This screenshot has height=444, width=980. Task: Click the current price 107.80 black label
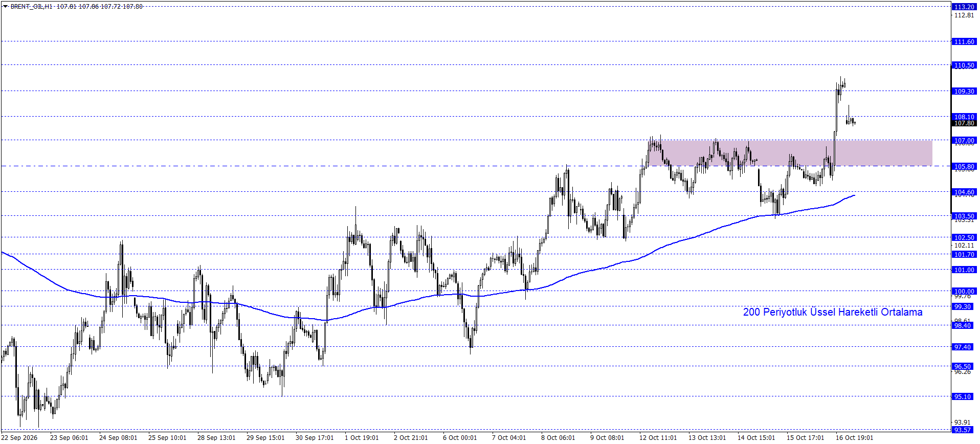(964, 123)
